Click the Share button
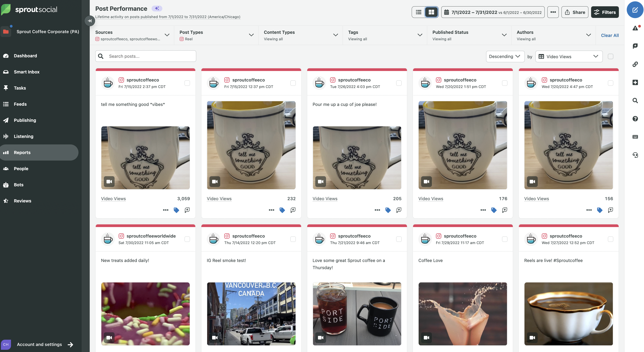Screen dimensions: 644x352 click(x=574, y=12)
